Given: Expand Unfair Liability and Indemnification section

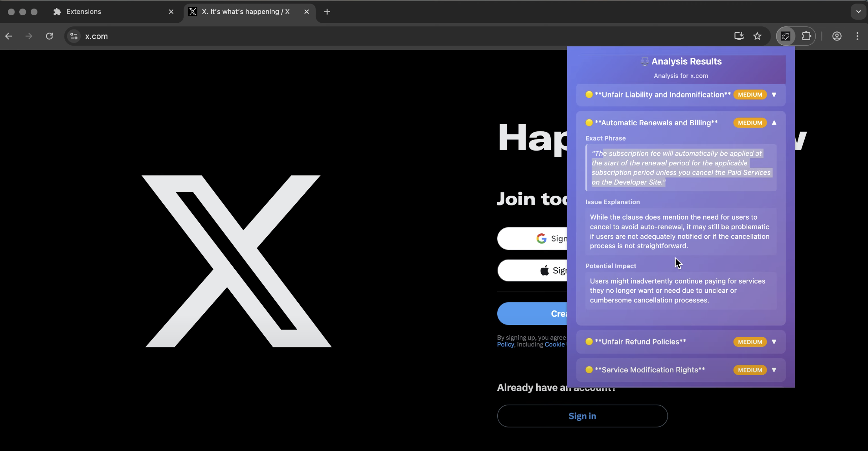Looking at the screenshot, I should pos(774,95).
